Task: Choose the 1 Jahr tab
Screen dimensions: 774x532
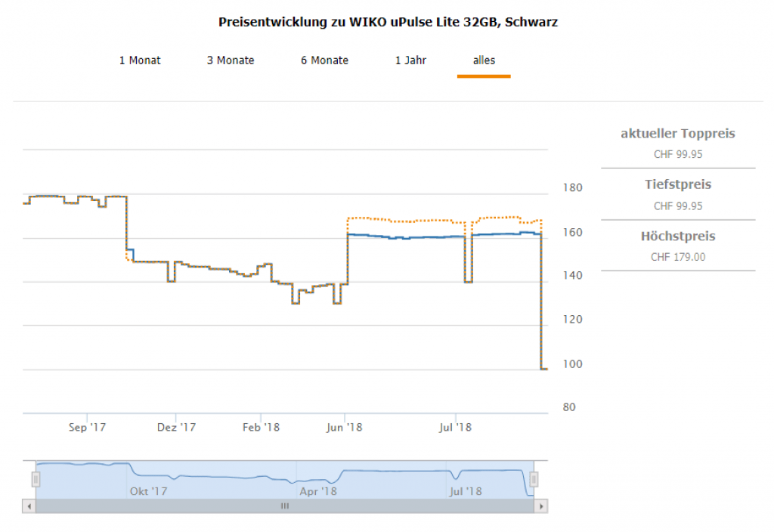Action: 410,60
